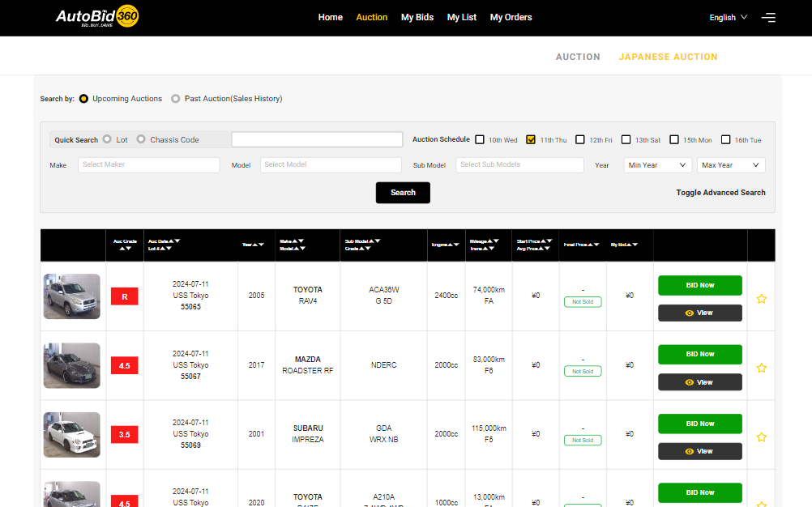The height and width of the screenshot is (507, 812).
Task: Click Not Sold badge for lot 55069
Action: pos(583,441)
